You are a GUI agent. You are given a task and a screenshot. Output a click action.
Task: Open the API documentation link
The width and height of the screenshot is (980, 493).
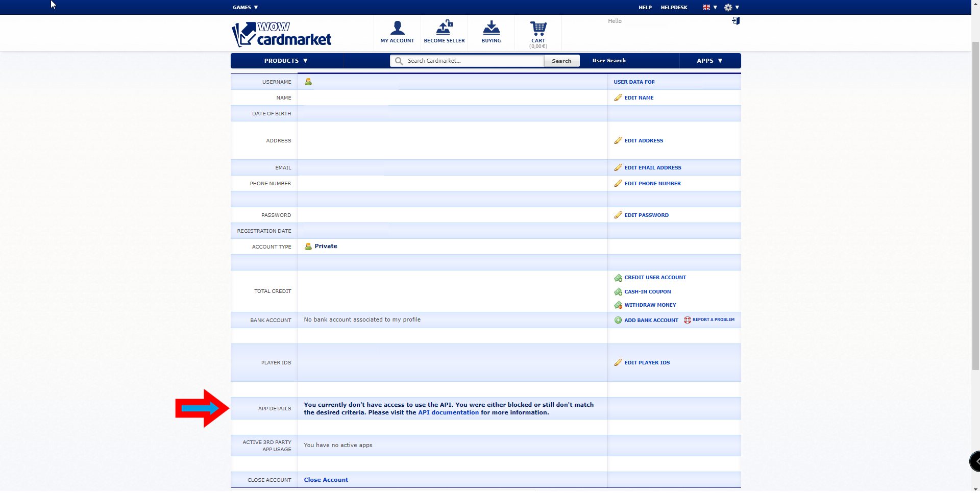point(448,412)
